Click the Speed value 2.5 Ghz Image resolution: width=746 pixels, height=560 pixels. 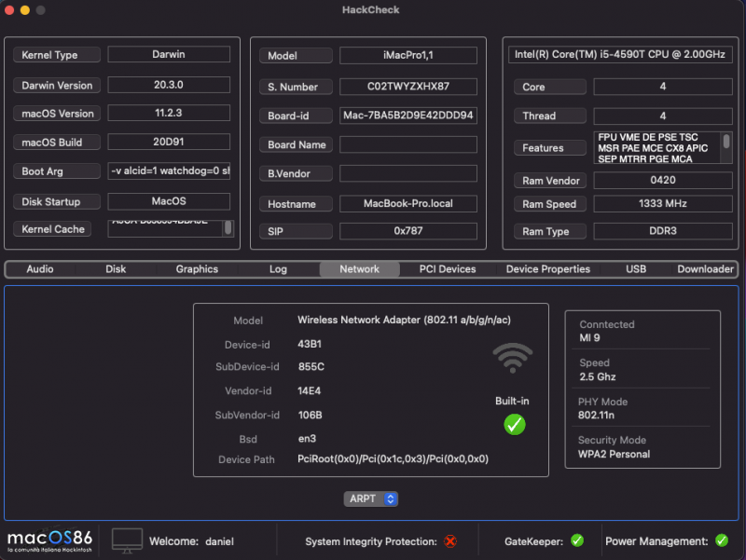[x=598, y=377]
